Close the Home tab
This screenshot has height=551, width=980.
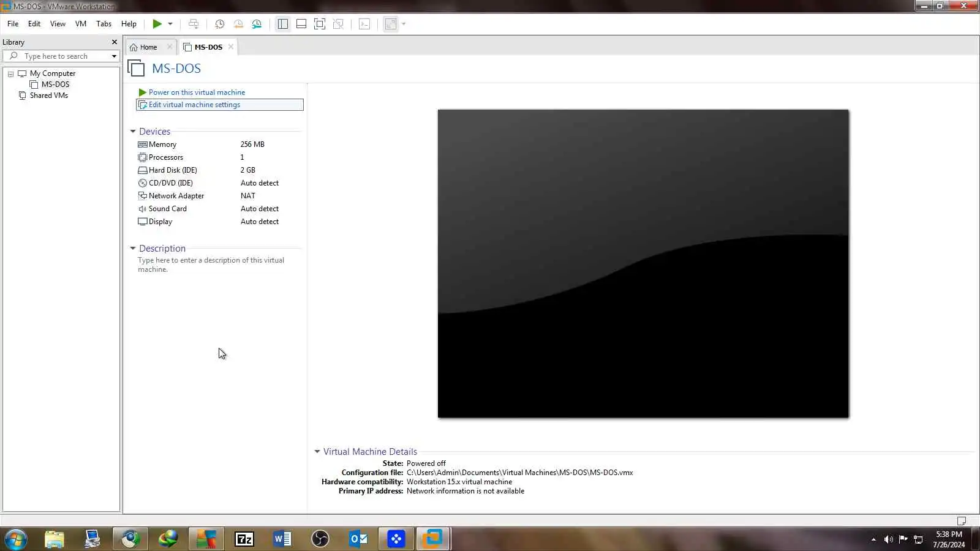pyautogui.click(x=170, y=47)
